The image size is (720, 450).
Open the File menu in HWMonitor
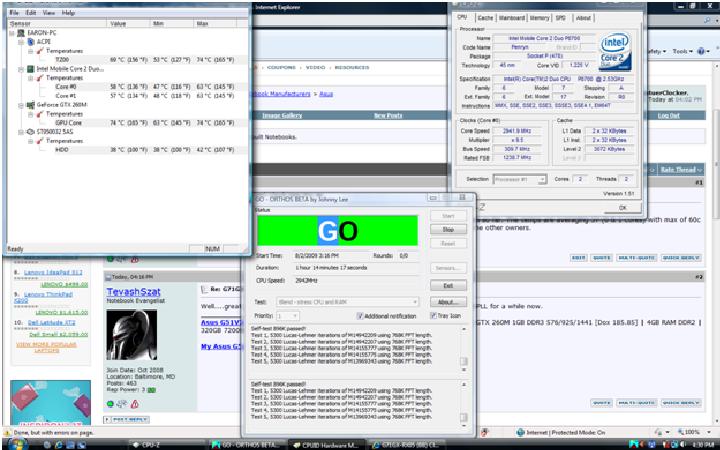tap(14, 13)
